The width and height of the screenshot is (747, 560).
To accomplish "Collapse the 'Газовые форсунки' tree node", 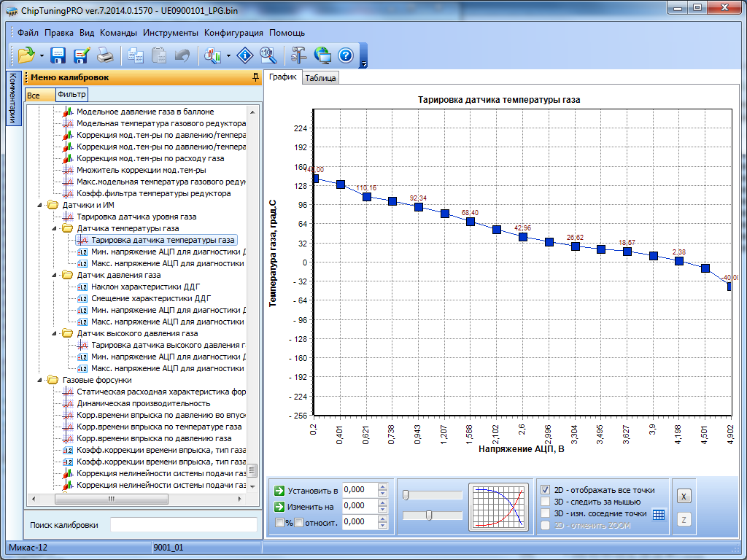I will [x=39, y=380].
